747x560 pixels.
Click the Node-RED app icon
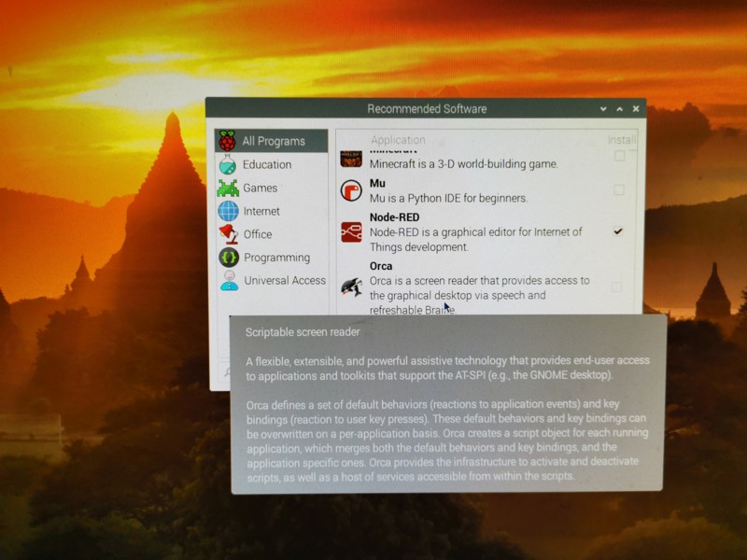pos(351,231)
